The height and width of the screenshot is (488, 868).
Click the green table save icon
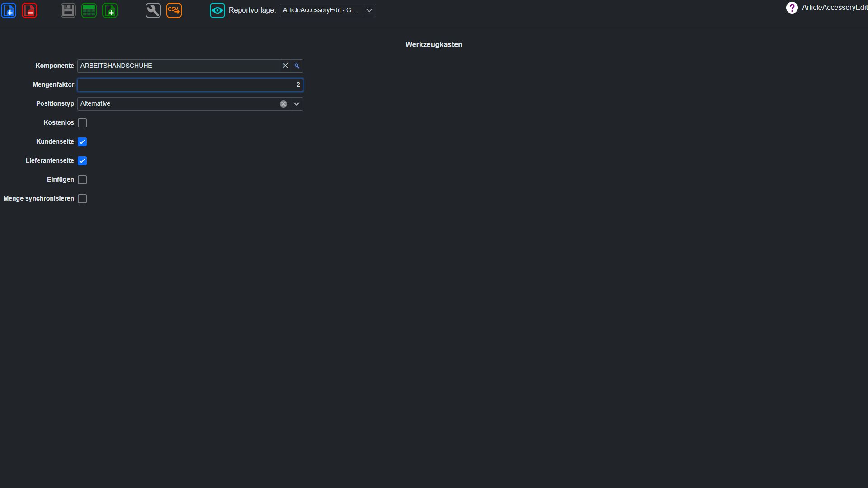pyautogui.click(x=89, y=10)
